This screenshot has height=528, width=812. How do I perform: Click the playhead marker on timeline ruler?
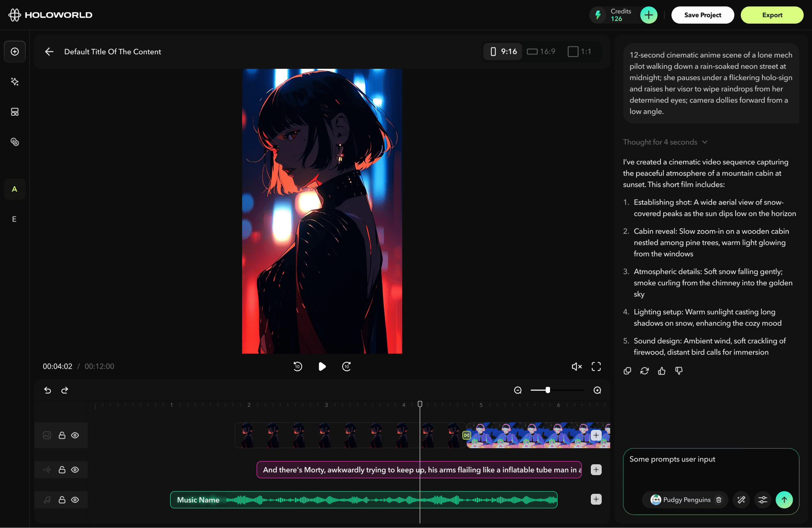click(x=420, y=404)
